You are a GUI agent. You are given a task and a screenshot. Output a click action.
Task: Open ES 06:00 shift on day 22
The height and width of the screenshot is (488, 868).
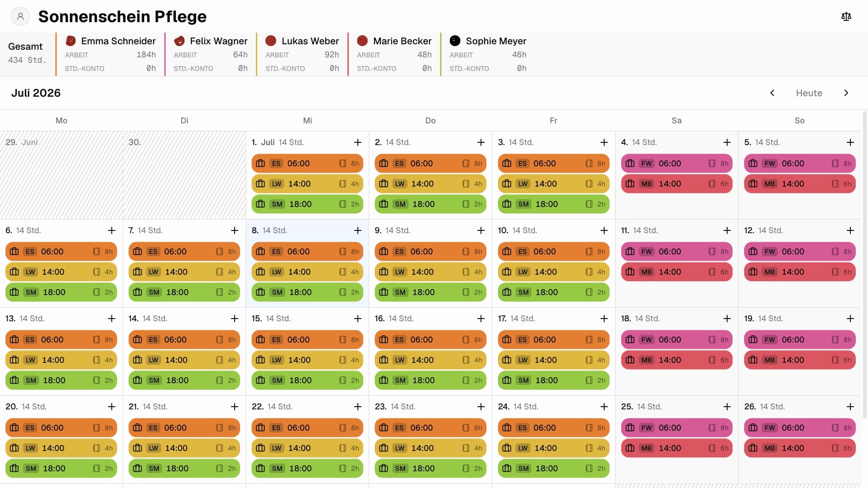coord(307,427)
